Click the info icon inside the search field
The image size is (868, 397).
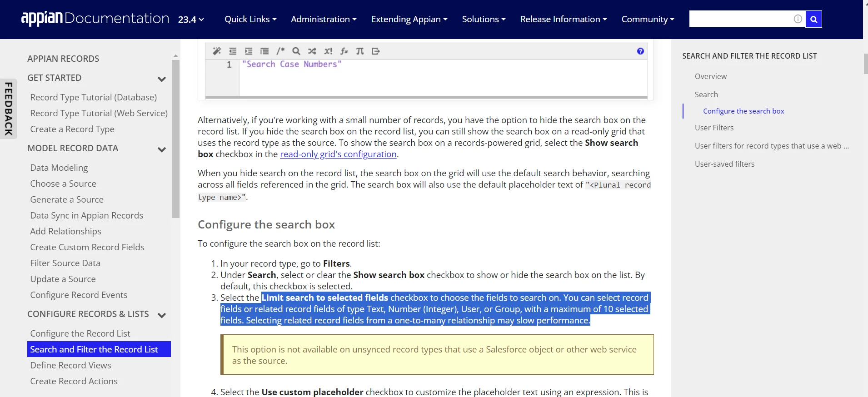tap(798, 19)
